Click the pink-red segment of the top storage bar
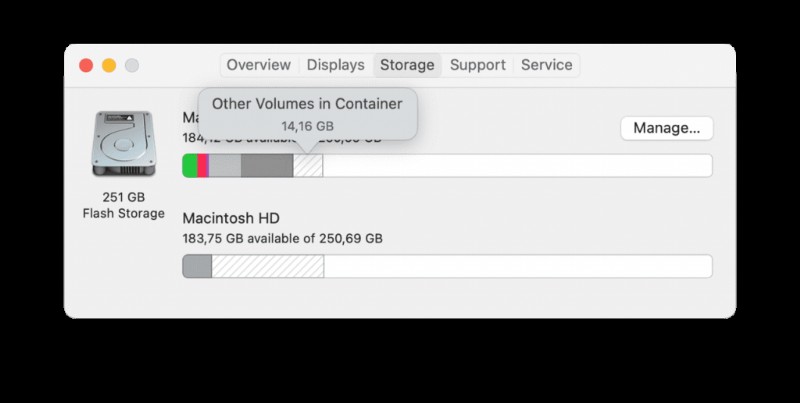Viewport: 800px width, 403px height. [x=203, y=166]
